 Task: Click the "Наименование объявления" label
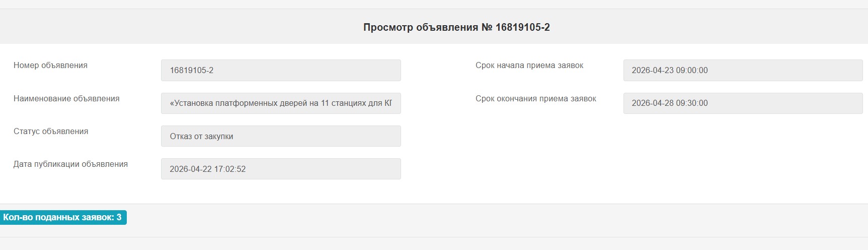point(66,99)
